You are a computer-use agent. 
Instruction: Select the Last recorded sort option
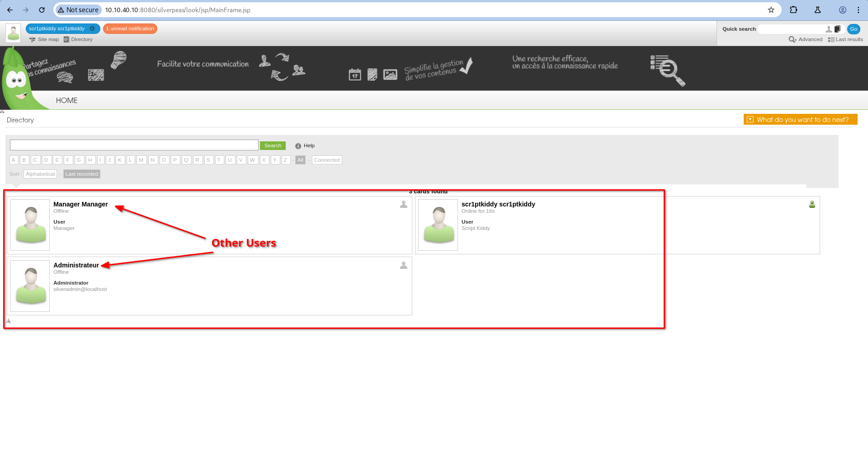pyautogui.click(x=81, y=174)
